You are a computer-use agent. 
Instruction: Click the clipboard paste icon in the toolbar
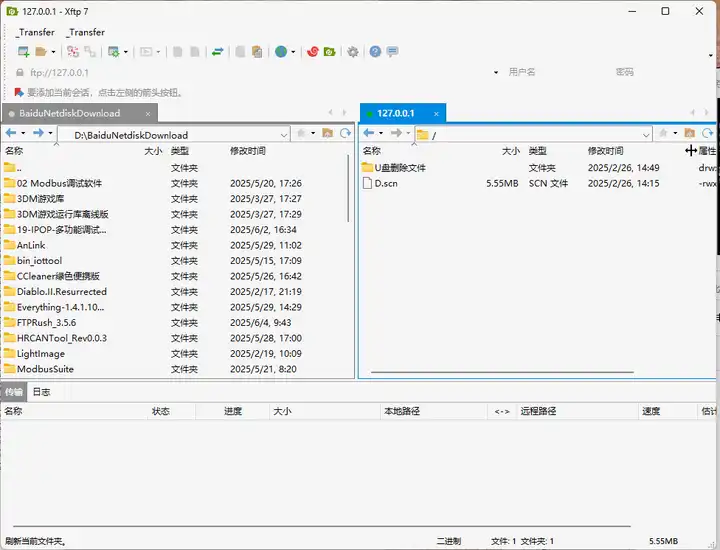click(x=257, y=51)
